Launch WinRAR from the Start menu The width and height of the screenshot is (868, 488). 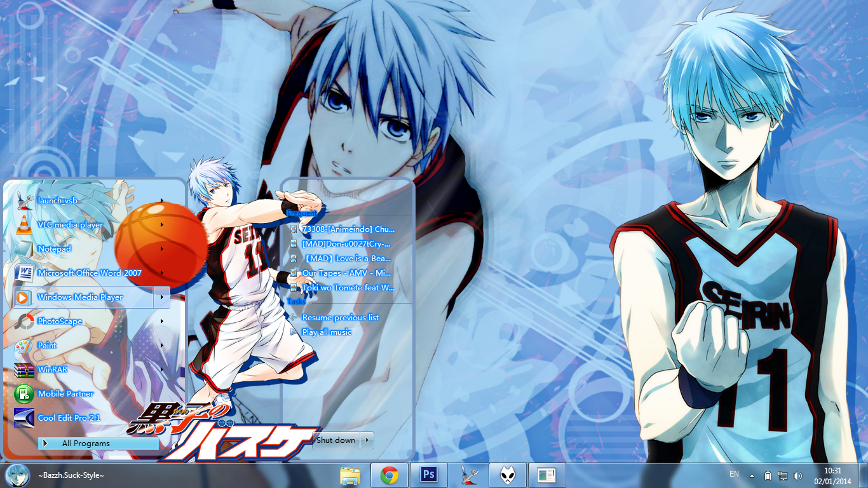83,370
